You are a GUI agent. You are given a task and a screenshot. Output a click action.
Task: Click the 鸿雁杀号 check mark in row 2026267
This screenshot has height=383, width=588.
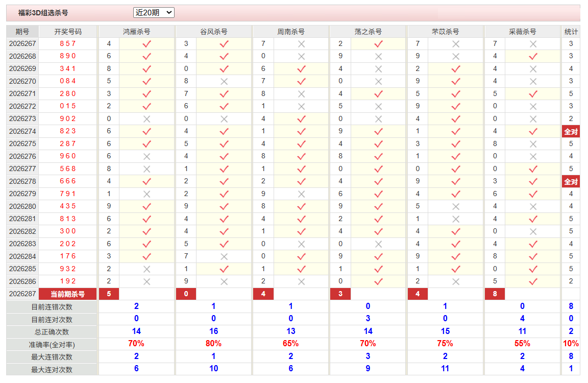click(x=146, y=44)
